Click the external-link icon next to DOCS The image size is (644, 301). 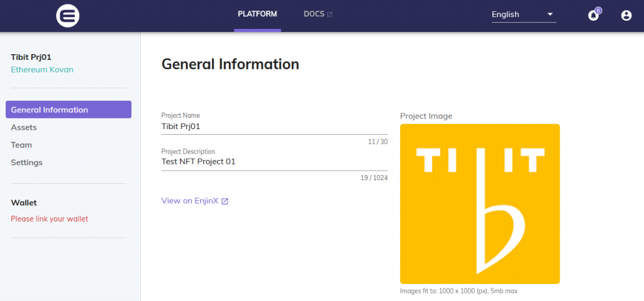pos(330,14)
